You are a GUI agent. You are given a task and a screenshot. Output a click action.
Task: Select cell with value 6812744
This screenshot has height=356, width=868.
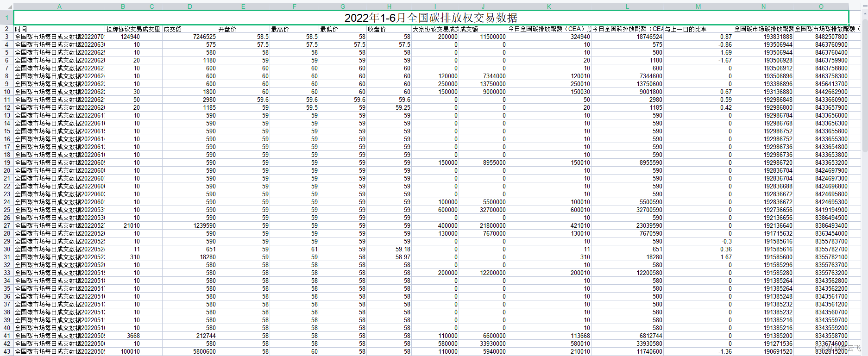point(627,336)
